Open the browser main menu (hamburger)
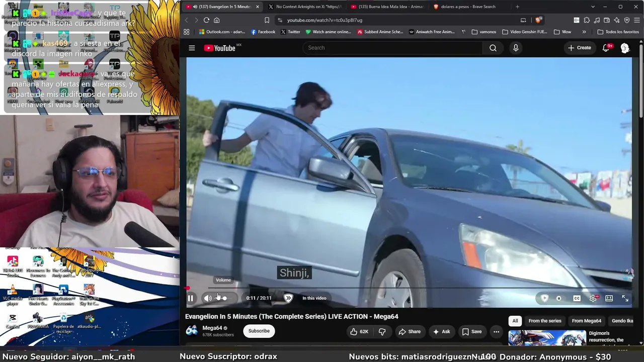 (x=636, y=20)
